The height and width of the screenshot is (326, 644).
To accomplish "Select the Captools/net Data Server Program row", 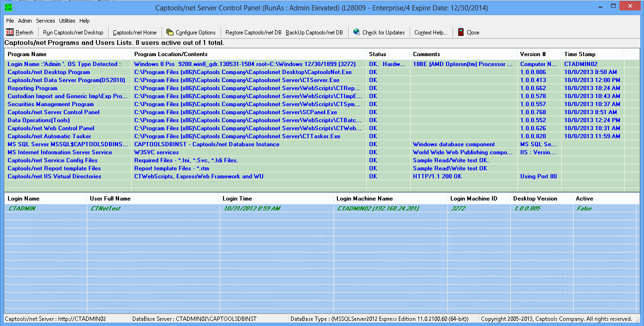I will [66, 80].
